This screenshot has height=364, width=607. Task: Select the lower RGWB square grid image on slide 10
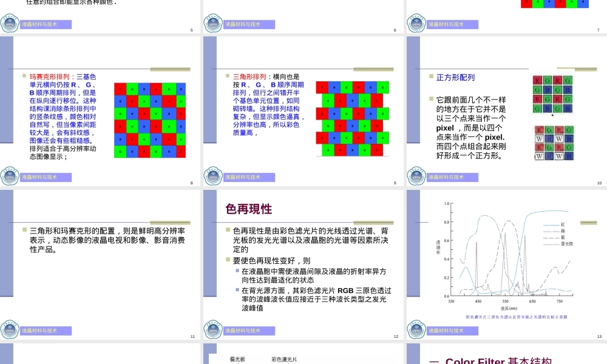pos(554,143)
